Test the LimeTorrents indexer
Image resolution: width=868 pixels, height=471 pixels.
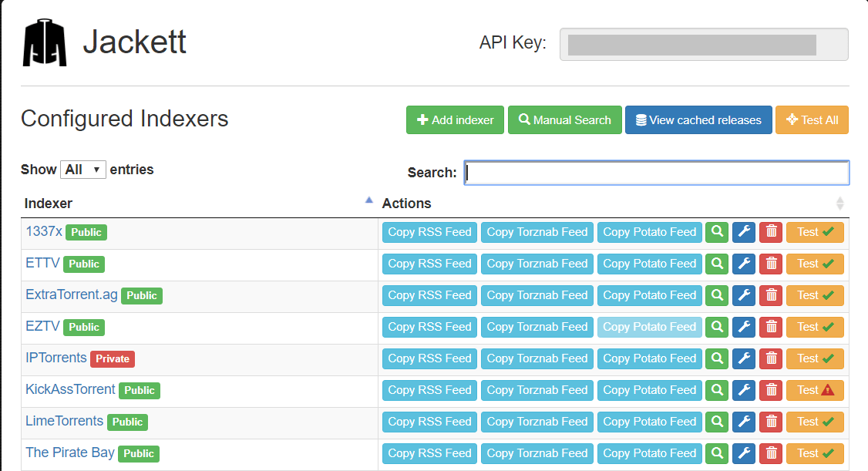click(x=815, y=421)
